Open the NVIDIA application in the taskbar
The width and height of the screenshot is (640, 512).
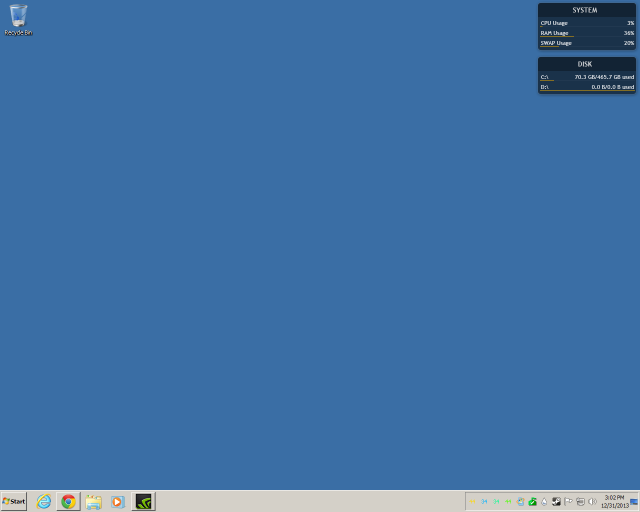[x=144, y=501]
